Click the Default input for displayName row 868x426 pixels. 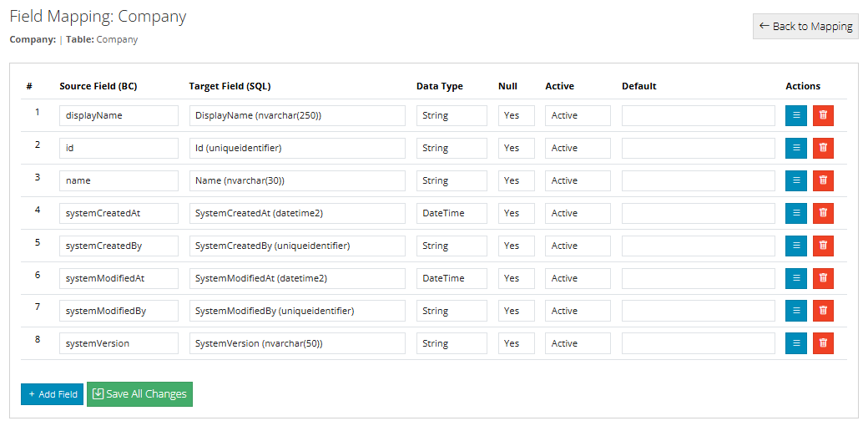(x=698, y=115)
